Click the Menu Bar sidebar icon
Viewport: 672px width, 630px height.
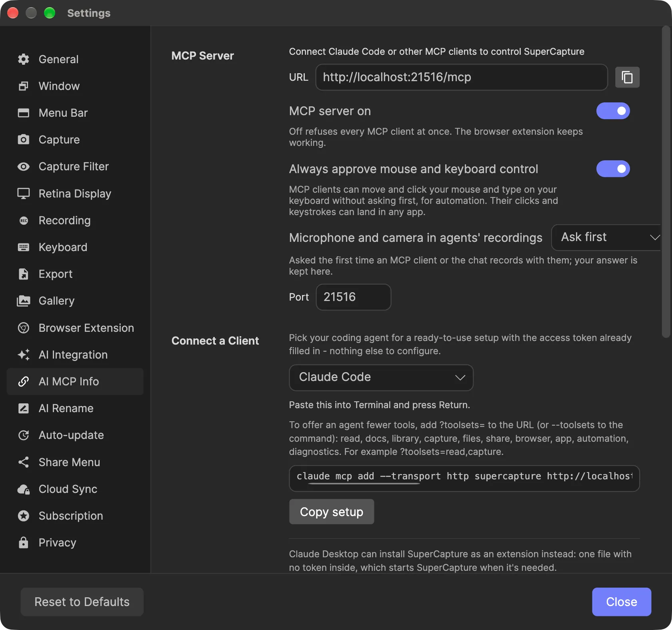pos(24,113)
